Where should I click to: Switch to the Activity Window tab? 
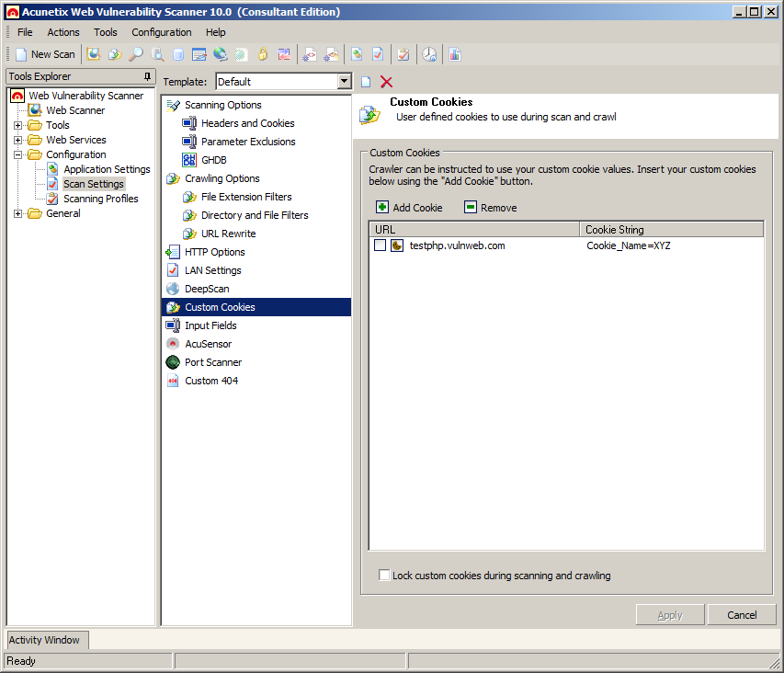(47, 640)
